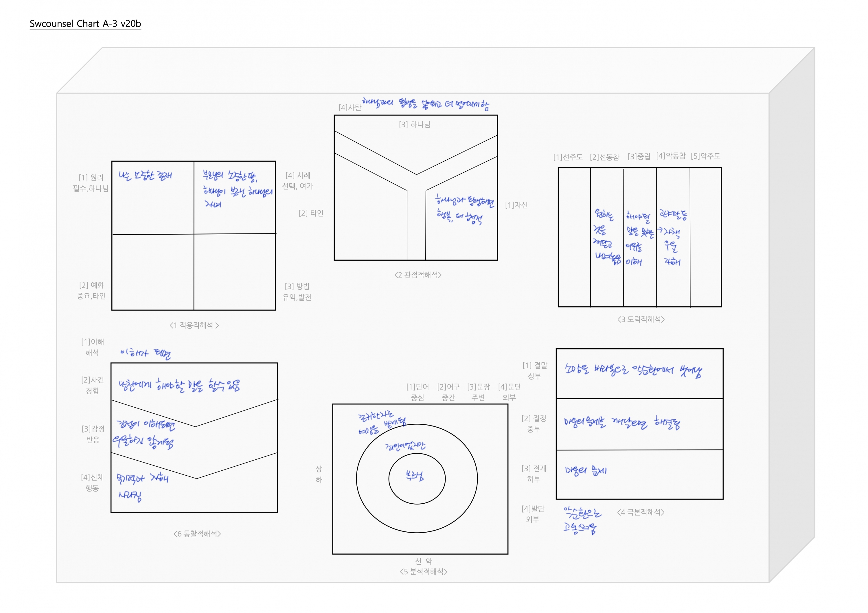The image size is (868, 613).
Task: Click the Swcounsel Chart A-3 v20b title
Action: click(x=85, y=24)
